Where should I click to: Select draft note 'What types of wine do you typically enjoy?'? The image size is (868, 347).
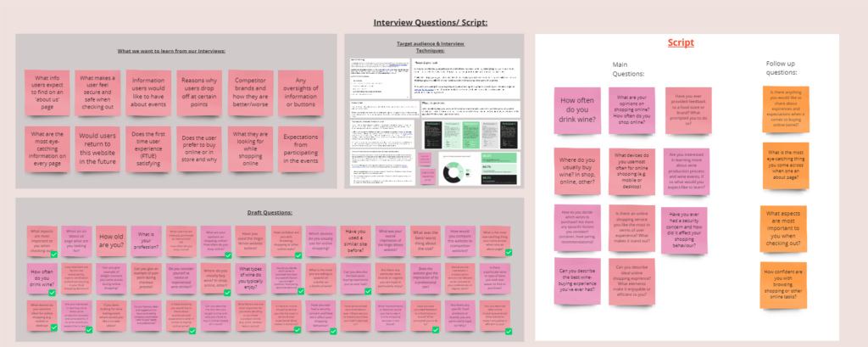[250, 278]
